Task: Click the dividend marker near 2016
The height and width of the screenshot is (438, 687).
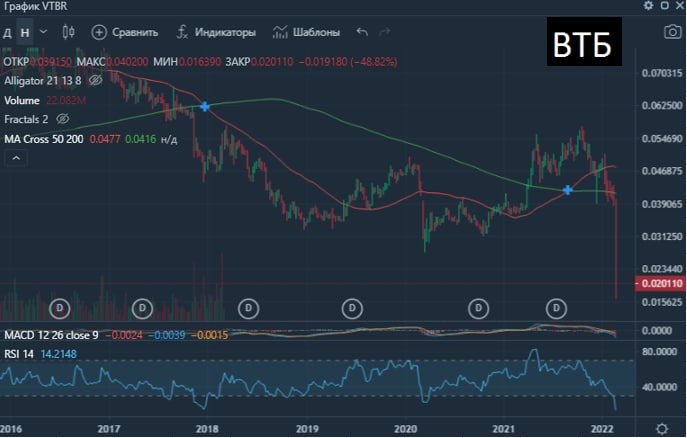Action: point(60,308)
